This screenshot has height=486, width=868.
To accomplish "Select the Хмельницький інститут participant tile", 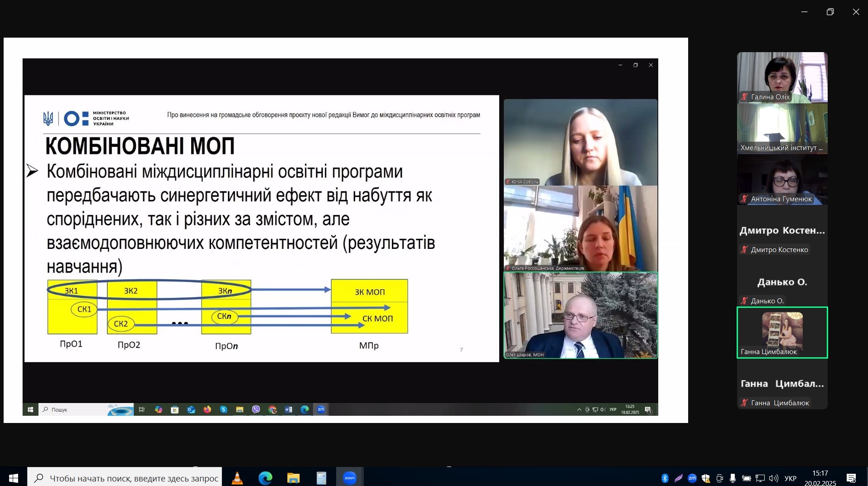I will [x=782, y=129].
